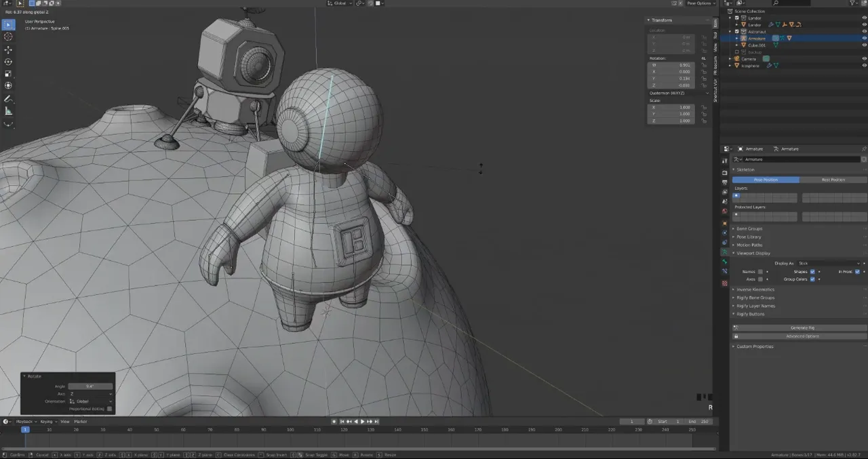Open the Bone properties tab
Viewport: 868px width, 459px height.
coord(724,262)
